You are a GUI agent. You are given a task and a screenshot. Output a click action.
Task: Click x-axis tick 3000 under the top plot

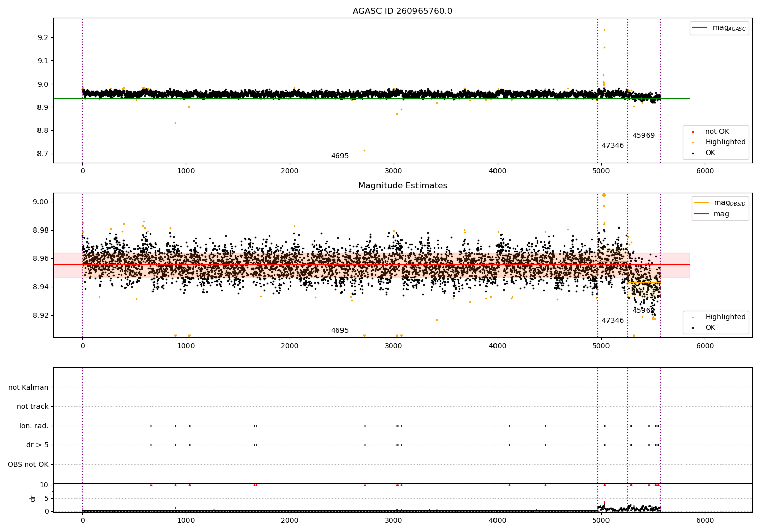(x=394, y=171)
